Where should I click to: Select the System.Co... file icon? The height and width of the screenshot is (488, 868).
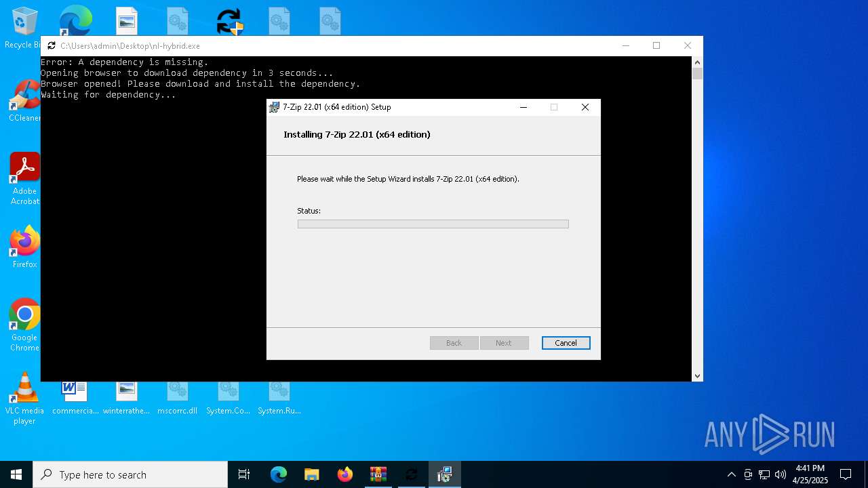pyautogui.click(x=228, y=398)
